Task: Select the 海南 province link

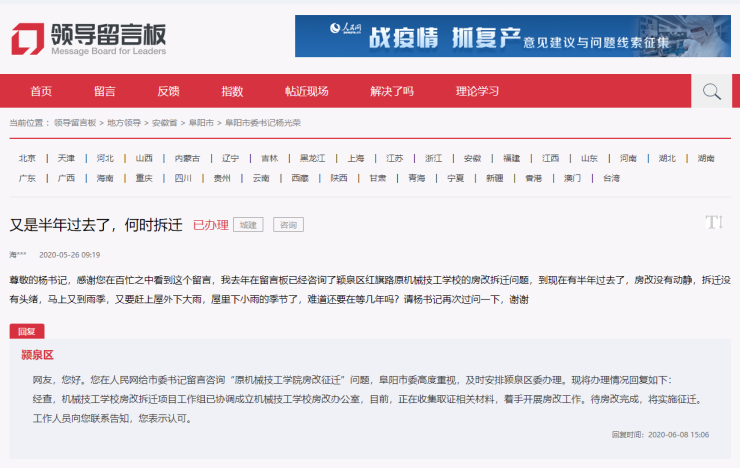Action: (x=105, y=178)
